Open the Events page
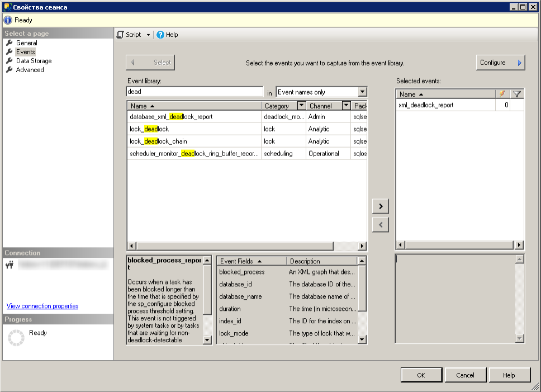541x392 pixels. pos(25,52)
